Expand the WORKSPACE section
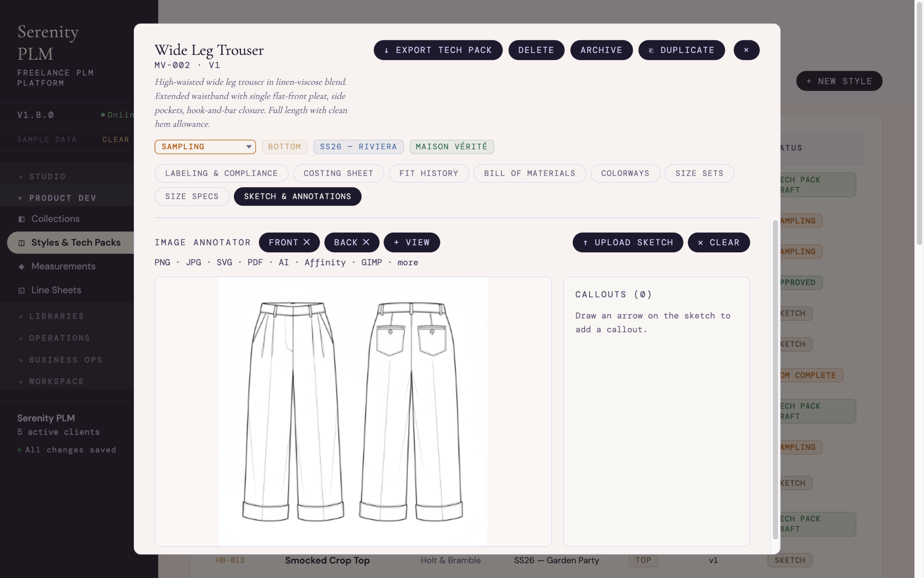 point(67,381)
